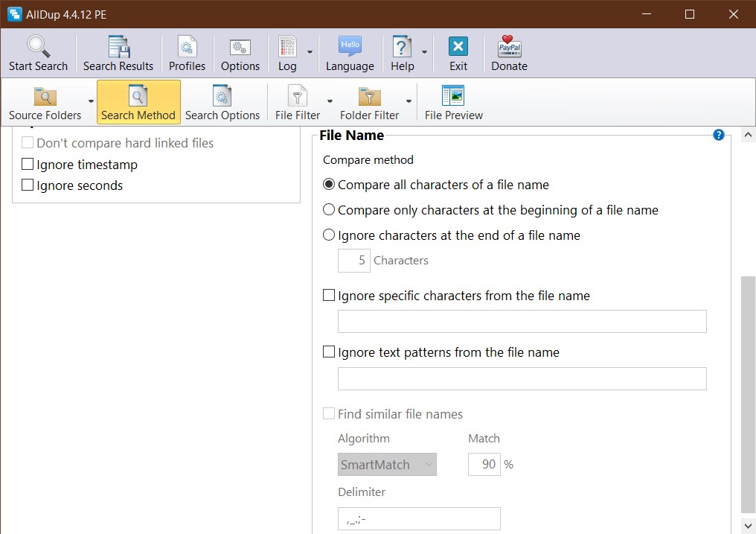This screenshot has width=756, height=534.
Task: Open the SmartMatch algorithm dropdown
Action: [387, 465]
